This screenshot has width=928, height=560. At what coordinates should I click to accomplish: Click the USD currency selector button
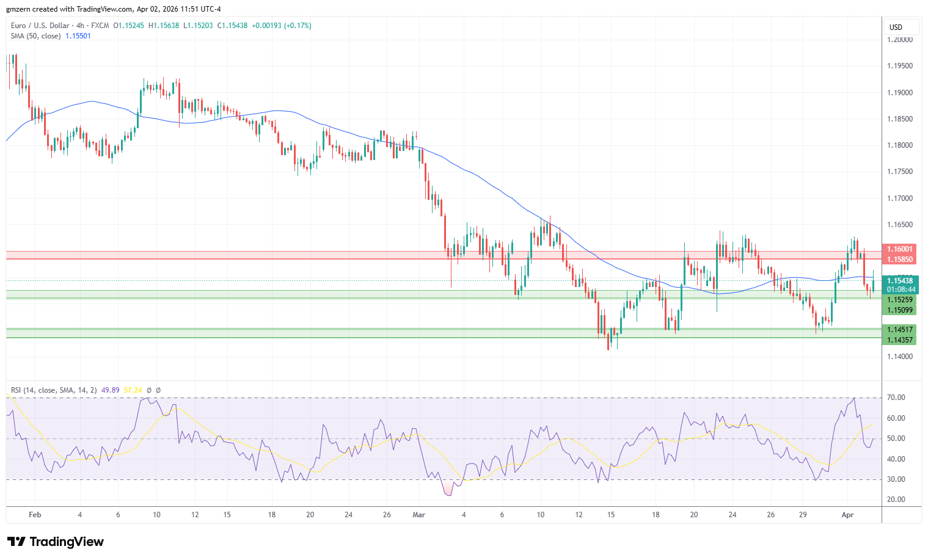[x=902, y=27]
